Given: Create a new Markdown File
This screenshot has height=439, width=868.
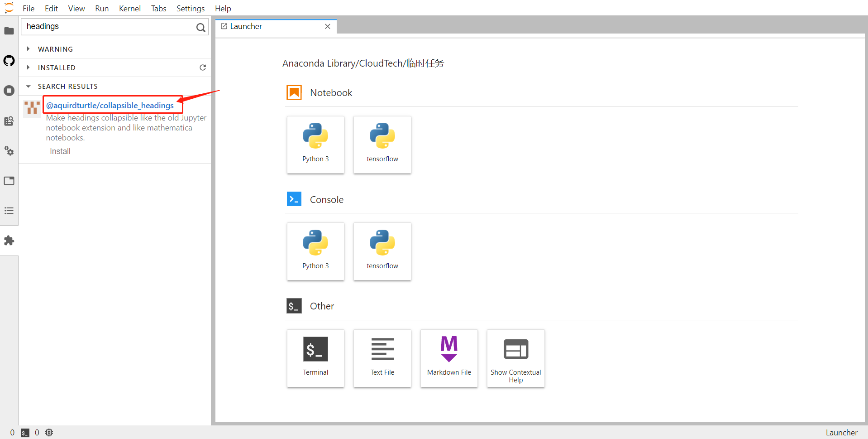Looking at the screenshot, I should point(449,358).
